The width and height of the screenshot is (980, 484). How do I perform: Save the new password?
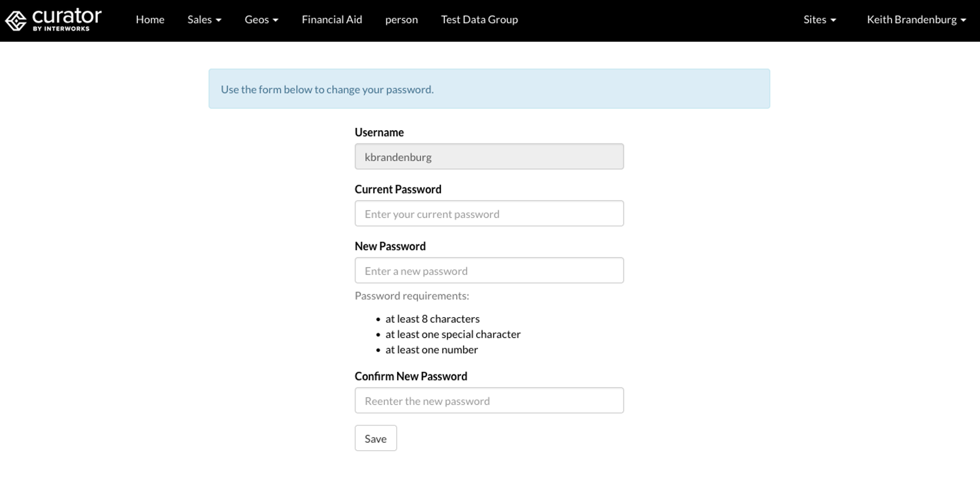pos(376,438)
